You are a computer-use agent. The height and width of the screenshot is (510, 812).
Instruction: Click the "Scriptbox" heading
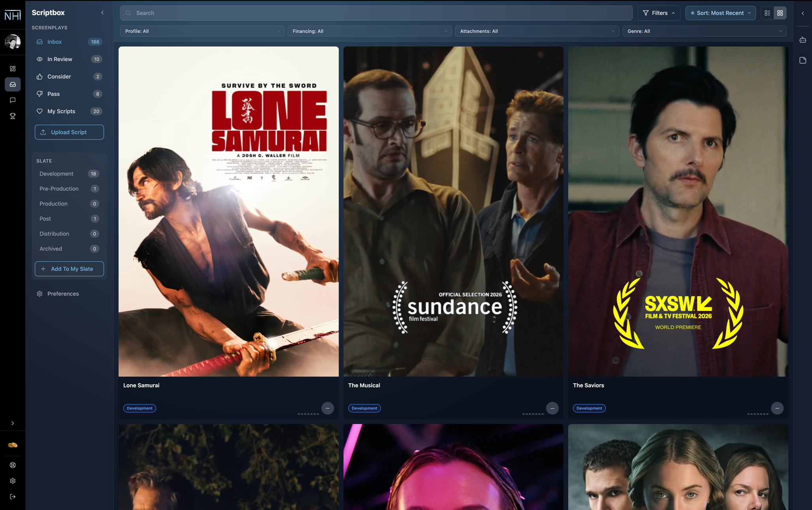(48, 13)
